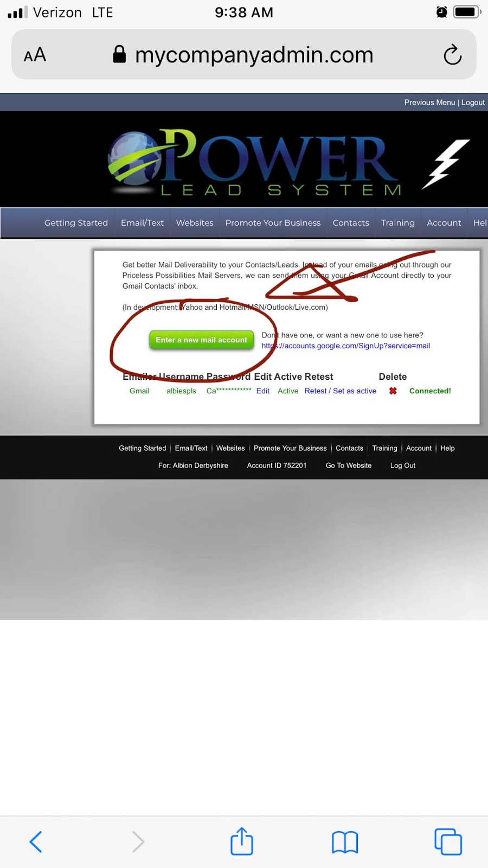This screenshot has width=488, height=868.
Task: Open Contacts in main navigation
Action: tap(351, 222)
